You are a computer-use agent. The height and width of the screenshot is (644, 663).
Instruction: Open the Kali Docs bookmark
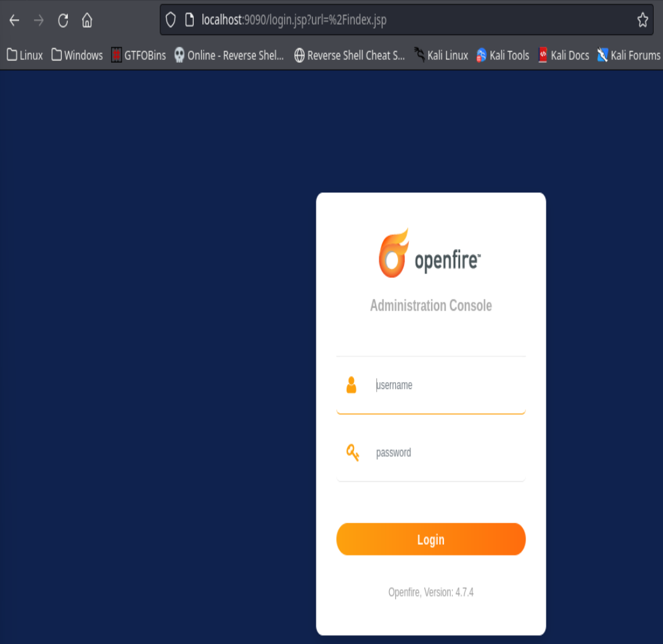(563, 55)
